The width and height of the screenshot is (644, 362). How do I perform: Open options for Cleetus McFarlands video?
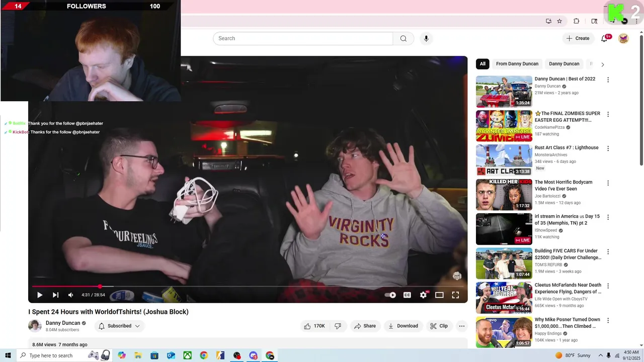click(608, 286)
